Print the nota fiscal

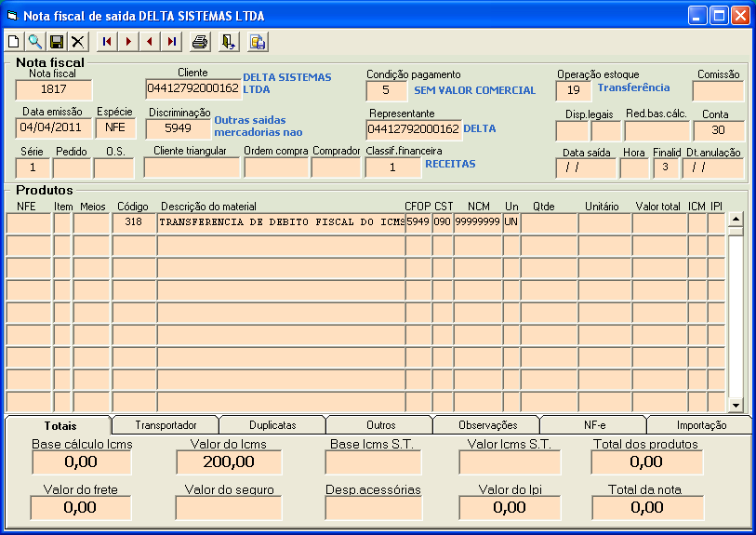200,42
